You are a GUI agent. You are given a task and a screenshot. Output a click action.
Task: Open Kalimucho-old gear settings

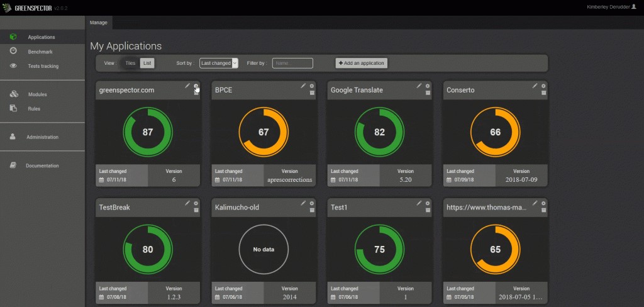pos(312,203)
